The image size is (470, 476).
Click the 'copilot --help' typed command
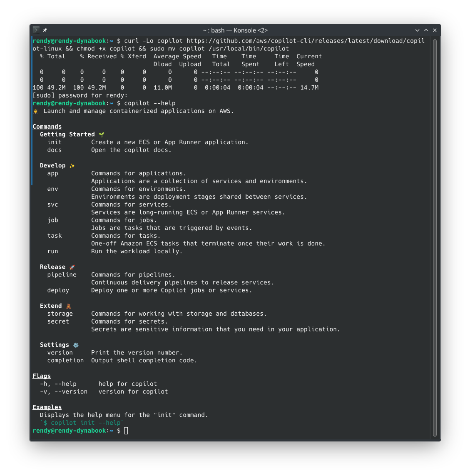(149, 103)
